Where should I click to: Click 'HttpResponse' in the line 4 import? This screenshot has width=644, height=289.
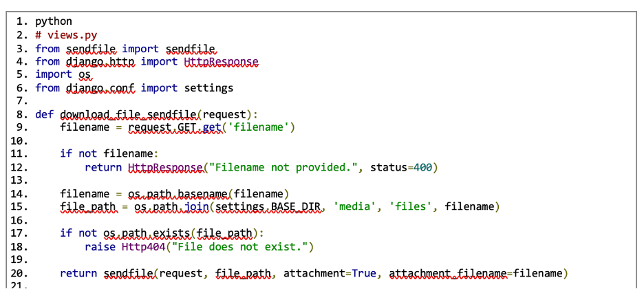pos(221,61)
